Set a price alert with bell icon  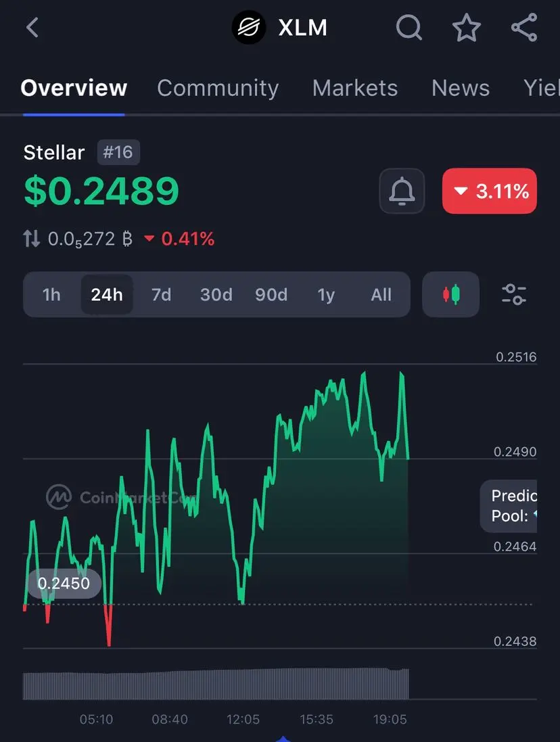tap(402, 191)
